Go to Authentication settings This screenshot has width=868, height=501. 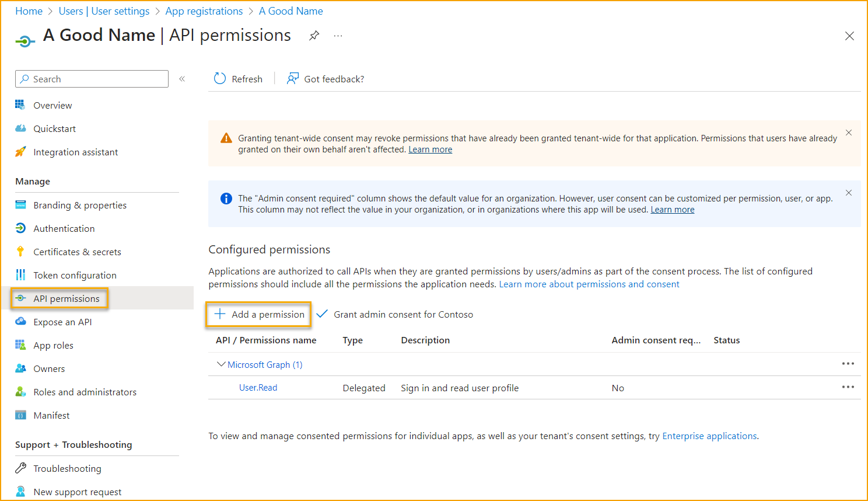(x=64, y=228)
